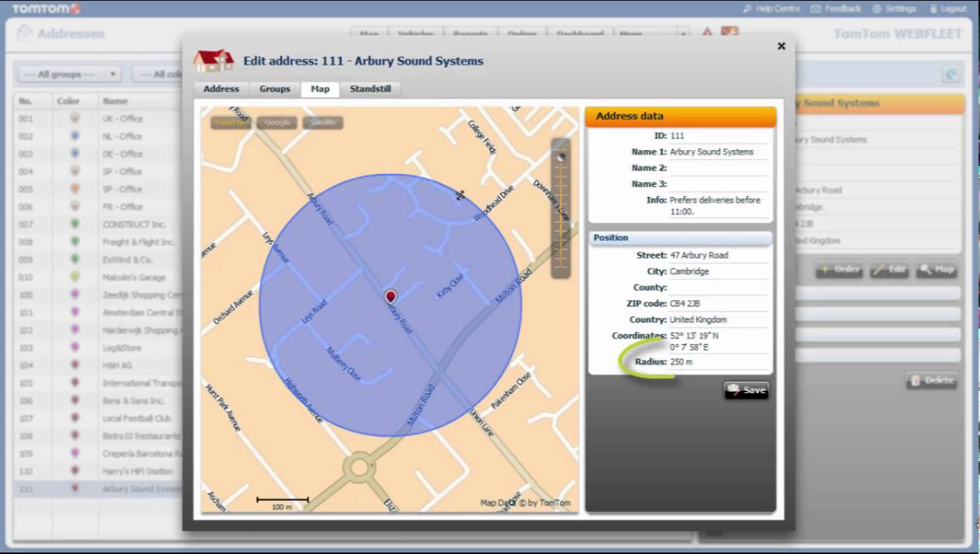Switch map layer to Google

tap(277, 122)
